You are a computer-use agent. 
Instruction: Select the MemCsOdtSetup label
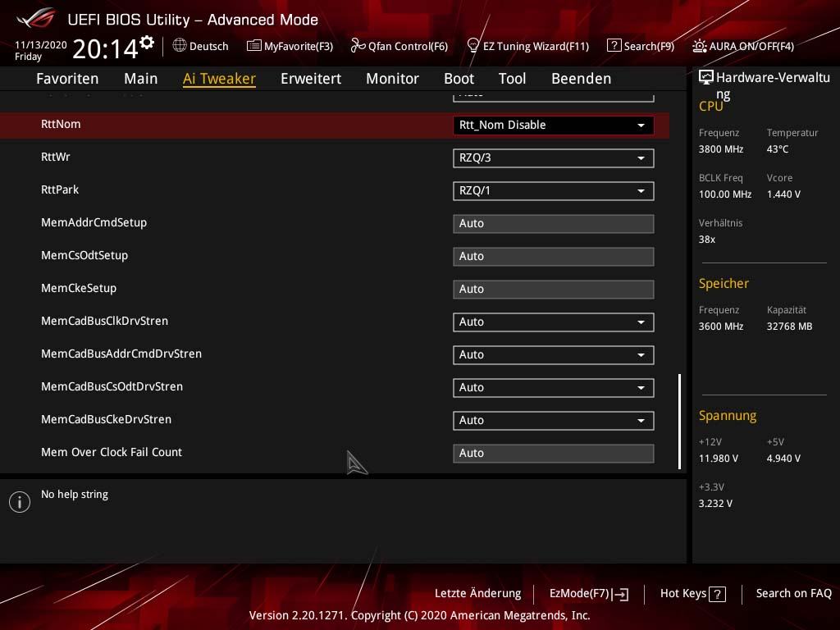(84, 256)
